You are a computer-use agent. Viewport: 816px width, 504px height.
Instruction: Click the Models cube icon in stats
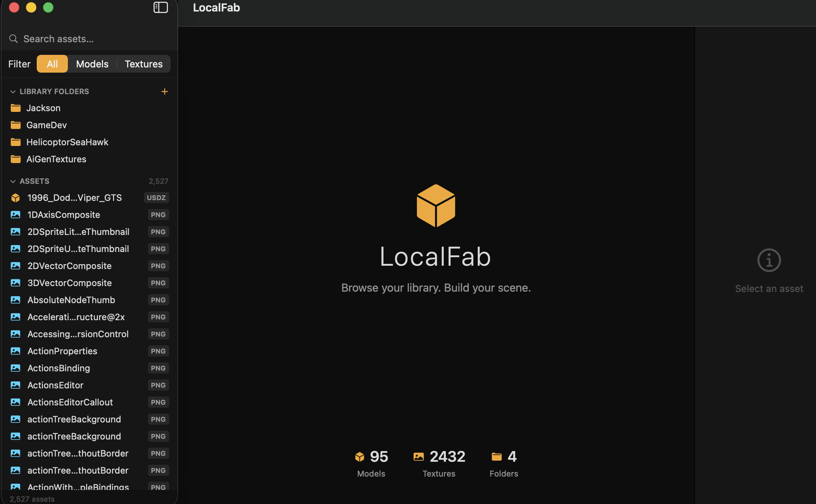[x=359, y=457]
